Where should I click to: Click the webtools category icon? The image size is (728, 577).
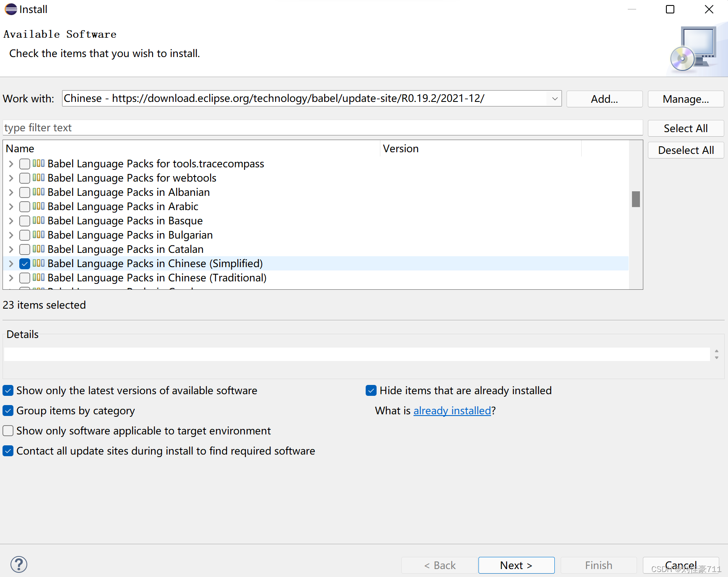39,177
